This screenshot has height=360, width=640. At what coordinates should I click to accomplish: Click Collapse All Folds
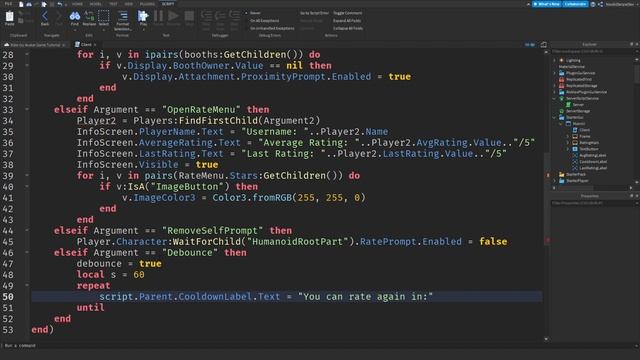coord(348,28)
